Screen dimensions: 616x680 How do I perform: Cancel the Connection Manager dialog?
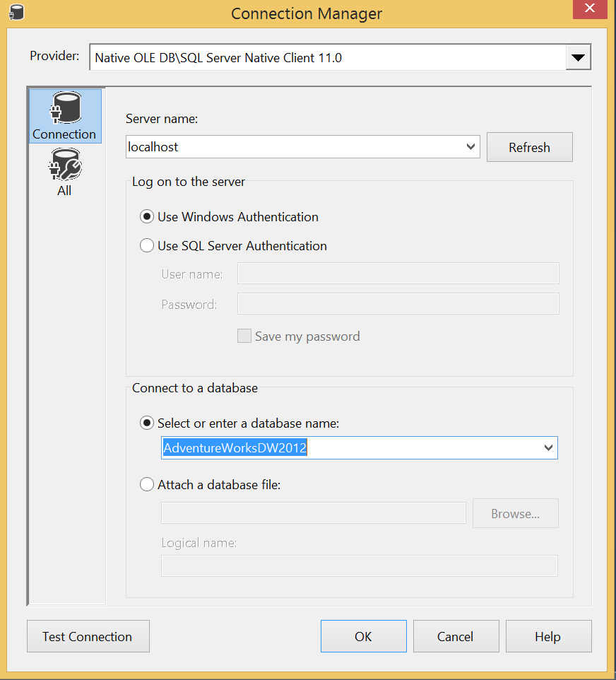pos(456,636)
